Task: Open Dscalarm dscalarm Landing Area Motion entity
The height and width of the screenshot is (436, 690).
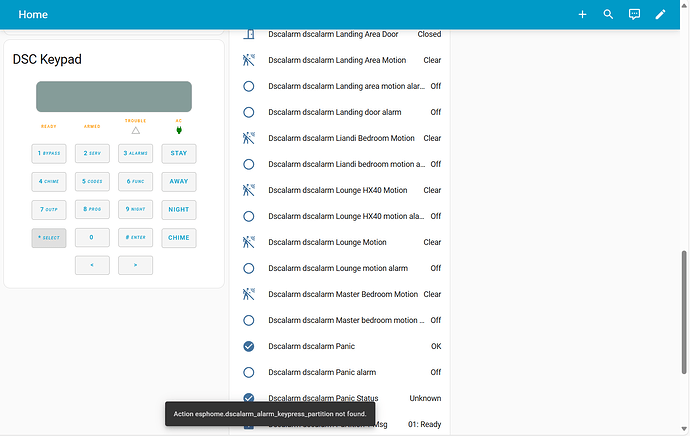Action: point(337,60)
